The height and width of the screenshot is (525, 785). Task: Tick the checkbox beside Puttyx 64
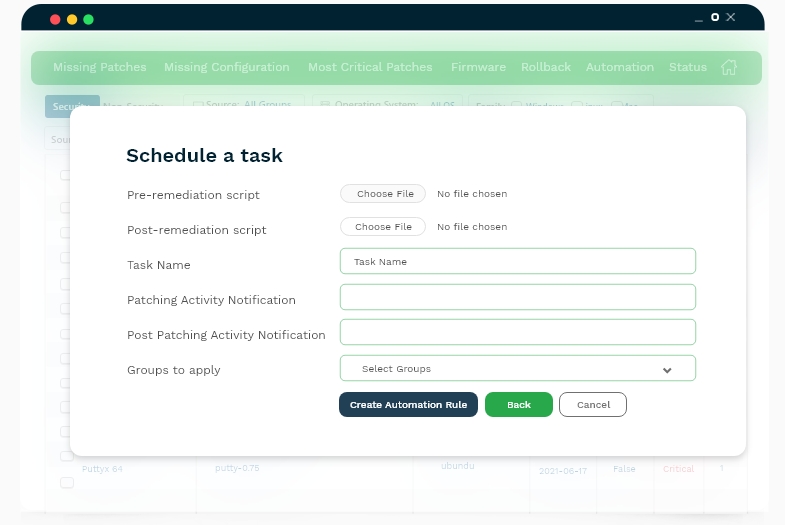click(67, 482)
